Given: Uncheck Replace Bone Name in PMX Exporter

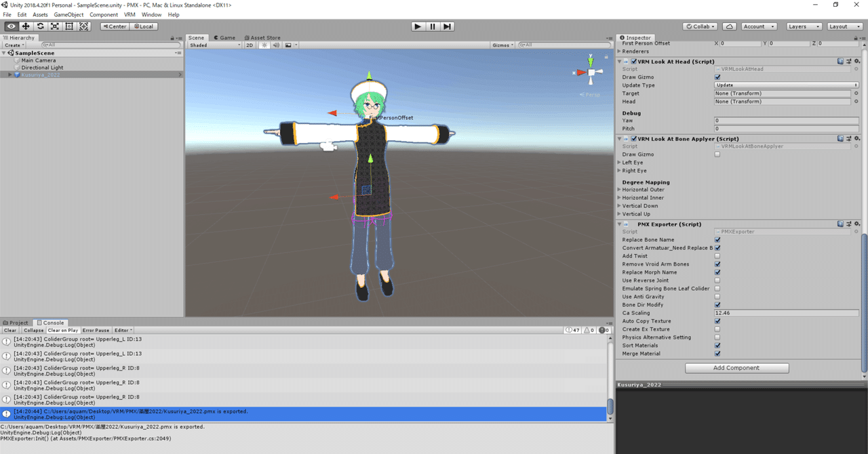Looking at the screenshot, I should tap(717, 239).
